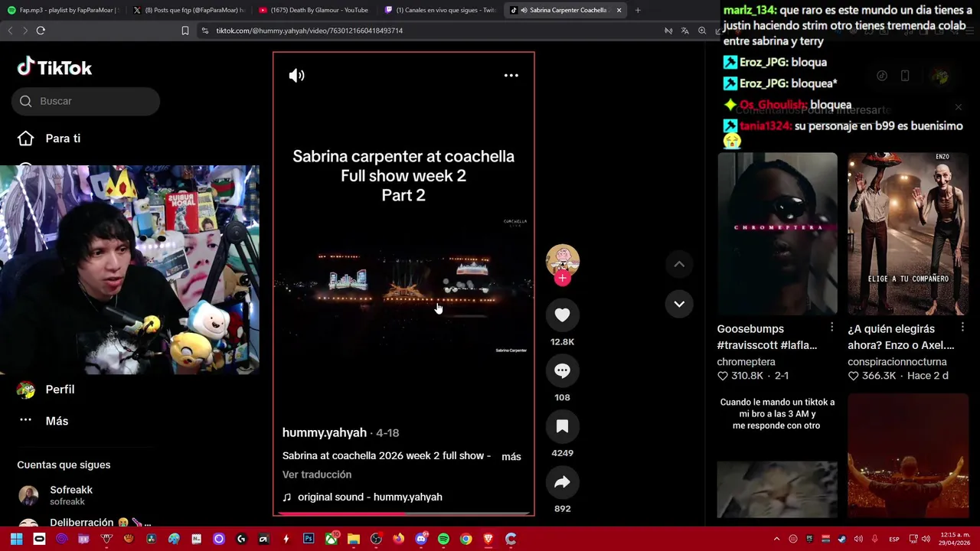This screenshot has height=551, width=980.
Task: Open the zoom magnifier in address bar
Action: pos(702,31)
